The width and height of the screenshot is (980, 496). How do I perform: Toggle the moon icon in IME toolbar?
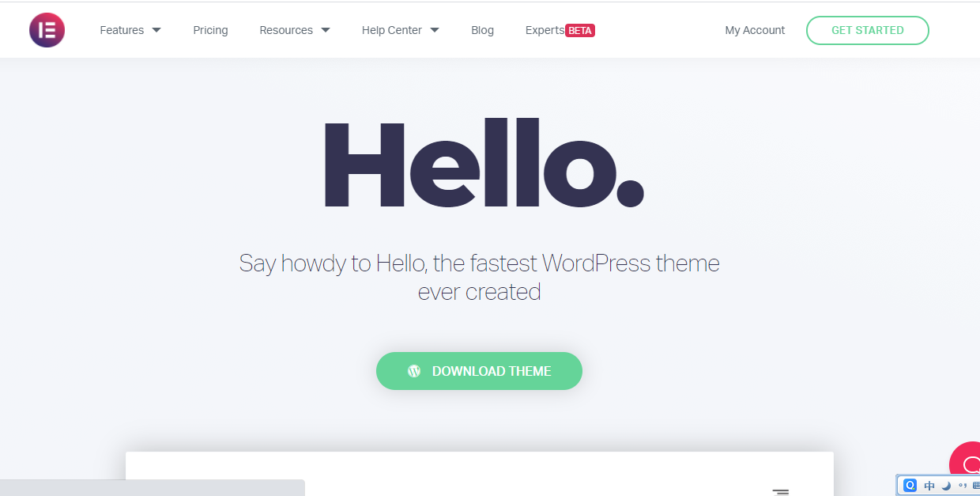pyautogui.click(x=946, y=486)
